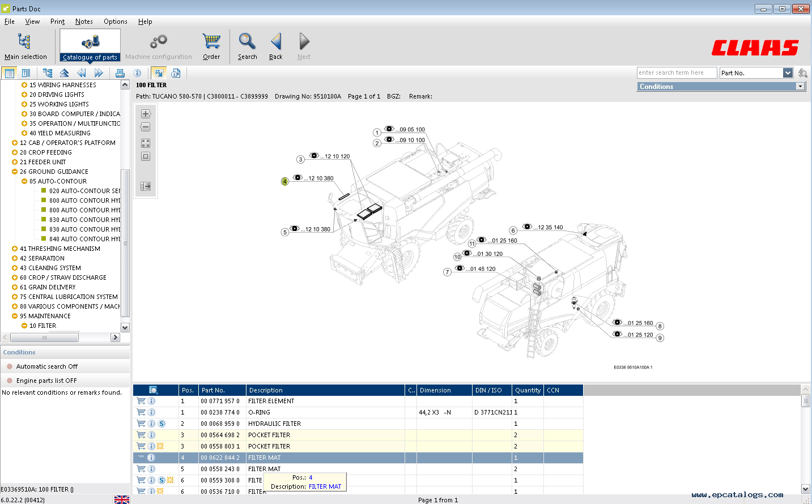Click the eye icon beside 09 05 100
The width and height of the screenshot is (812, 504).
point(389,129)
